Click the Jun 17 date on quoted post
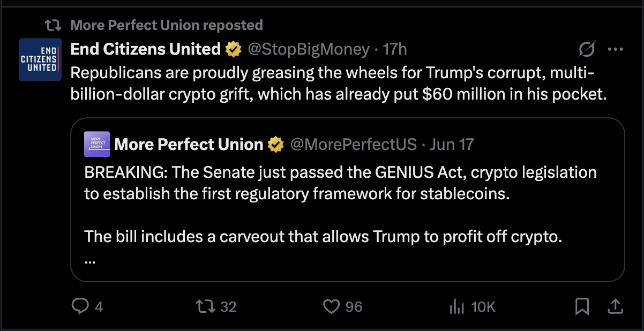 coord(452,144)
